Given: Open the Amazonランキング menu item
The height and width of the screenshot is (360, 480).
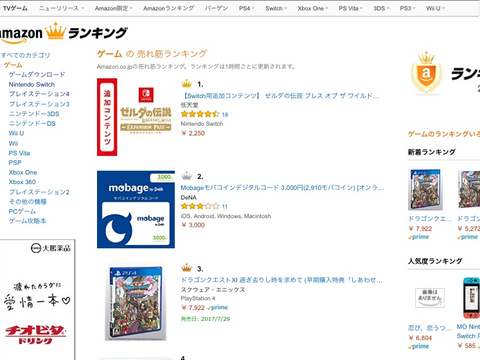Looking at the screenshot, I should point(168,8).
